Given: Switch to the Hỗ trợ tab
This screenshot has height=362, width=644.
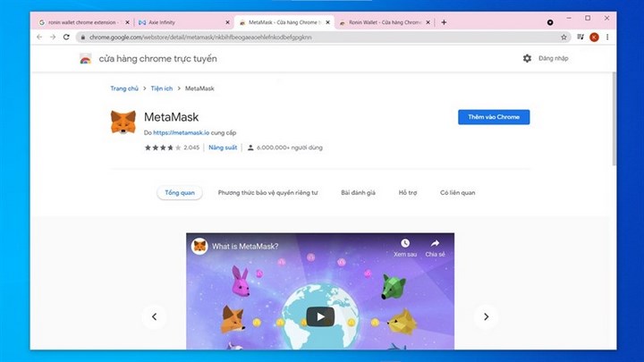Looking at the screenshot, I should point(408,192).
